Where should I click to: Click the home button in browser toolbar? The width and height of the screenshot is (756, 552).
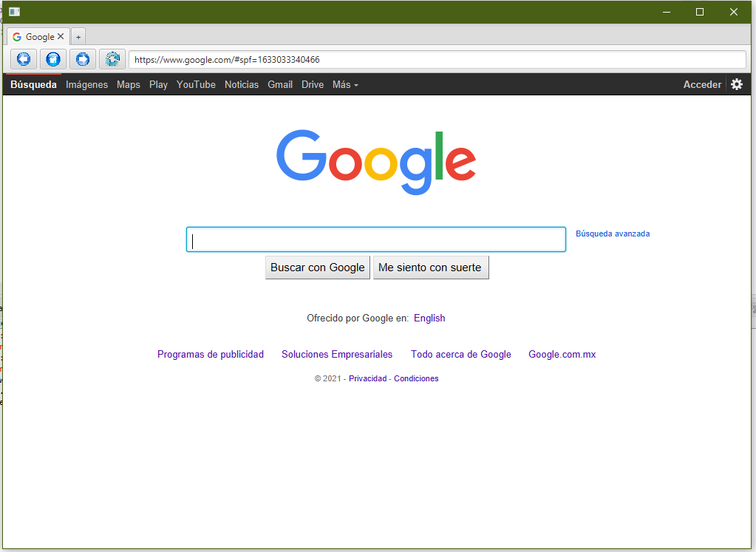[53, 59]
